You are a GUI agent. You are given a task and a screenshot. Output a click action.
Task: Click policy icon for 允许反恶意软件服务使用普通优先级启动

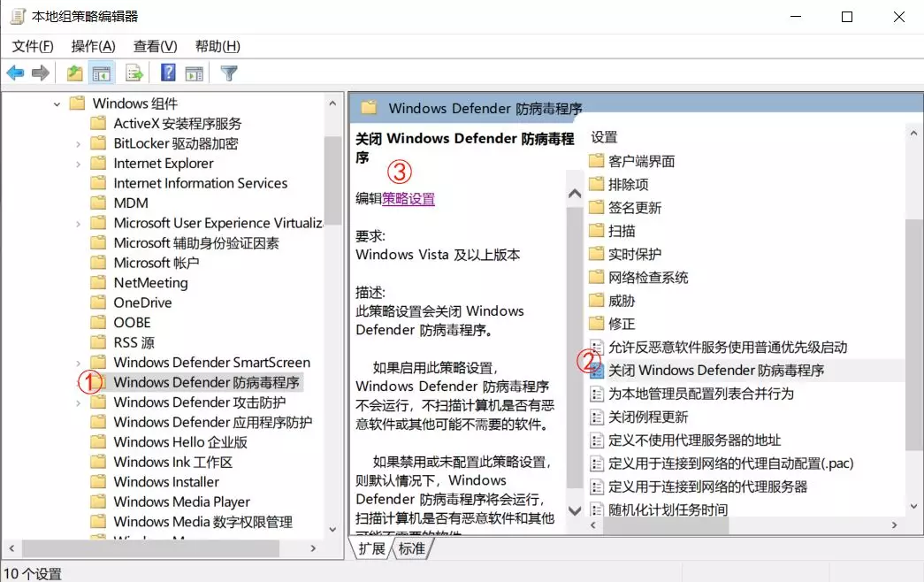point(597,347)
